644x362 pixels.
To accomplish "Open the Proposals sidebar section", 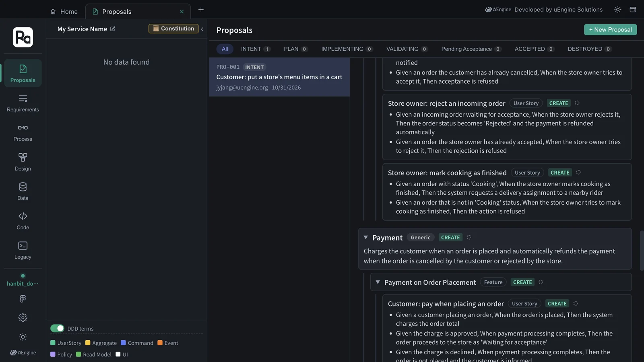I will click(23, 73).
